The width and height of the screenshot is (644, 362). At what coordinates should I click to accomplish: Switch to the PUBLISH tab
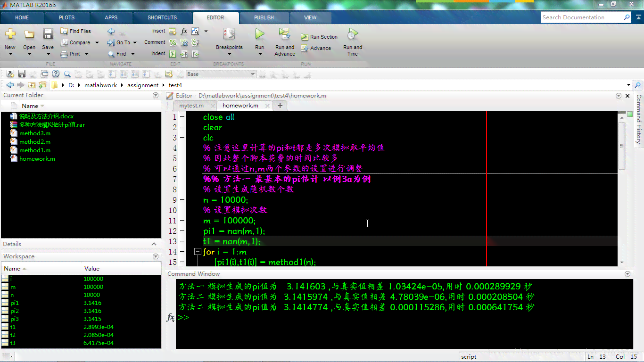point(264,17)
